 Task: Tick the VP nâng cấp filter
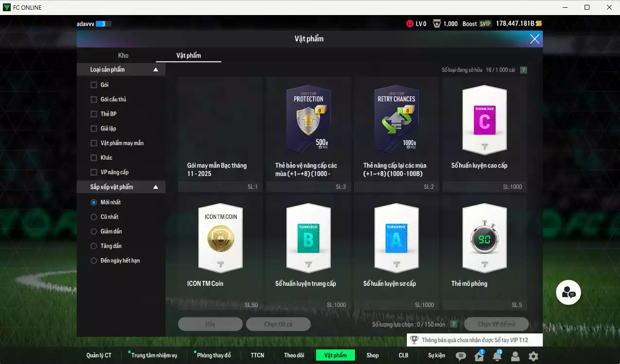[94, 172]
